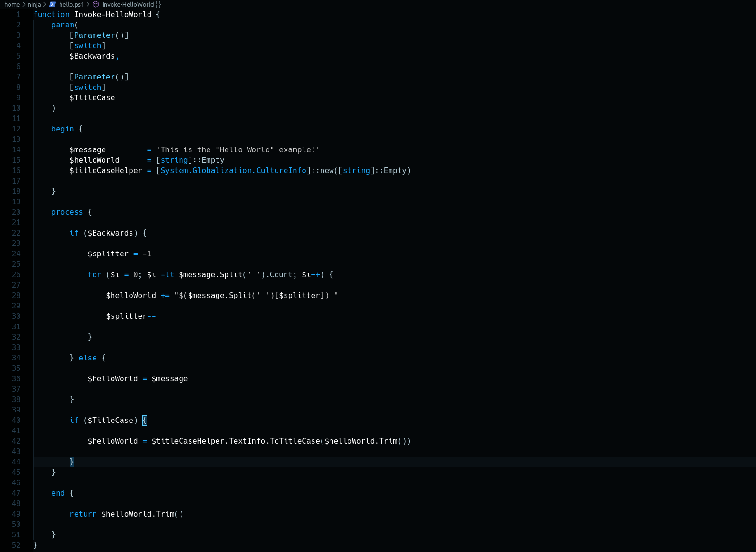Click 'Invoke-HelloWorld' function name on line 1

pyautogui.click(x=113, y=15)
